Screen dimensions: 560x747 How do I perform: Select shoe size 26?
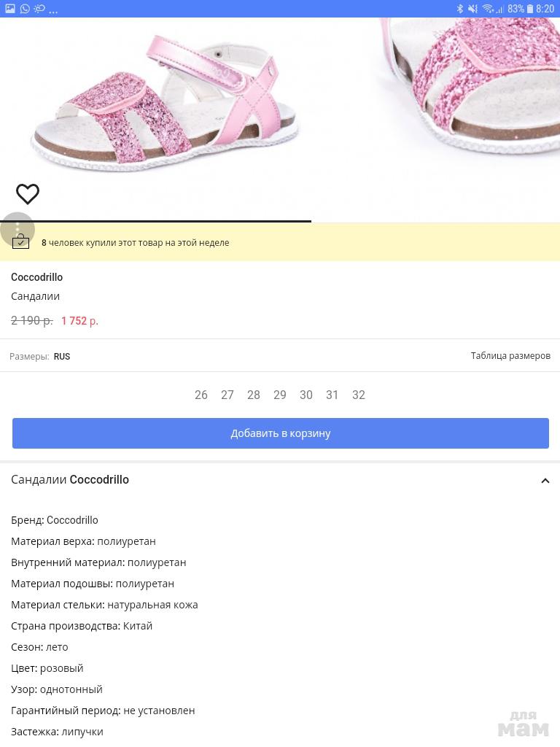click(201, 395)
